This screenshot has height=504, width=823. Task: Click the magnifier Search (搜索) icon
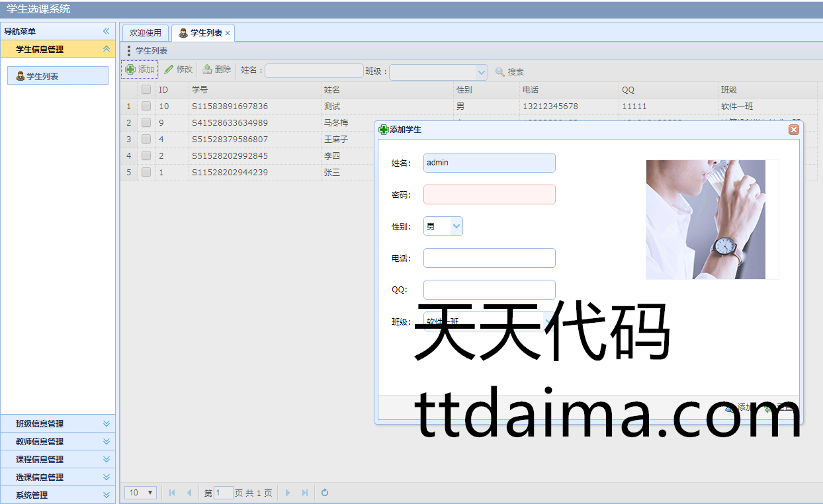[x=500, y=72]
